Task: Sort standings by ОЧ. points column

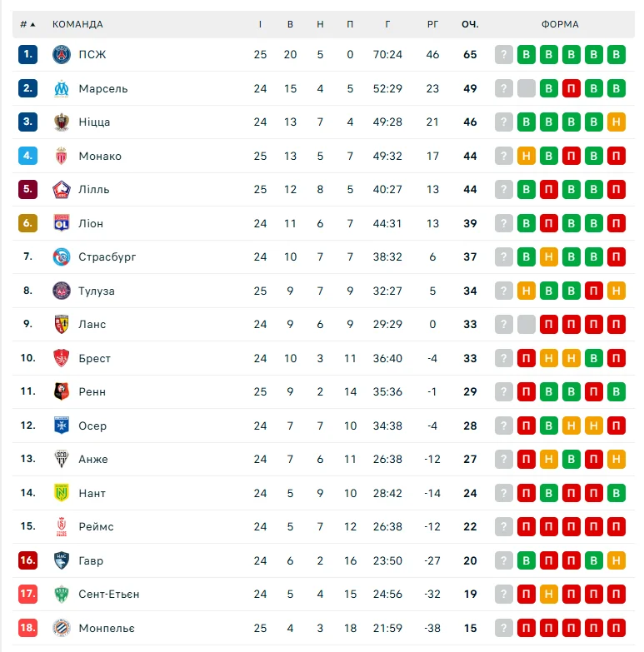Action: click(x=470, y=24)
